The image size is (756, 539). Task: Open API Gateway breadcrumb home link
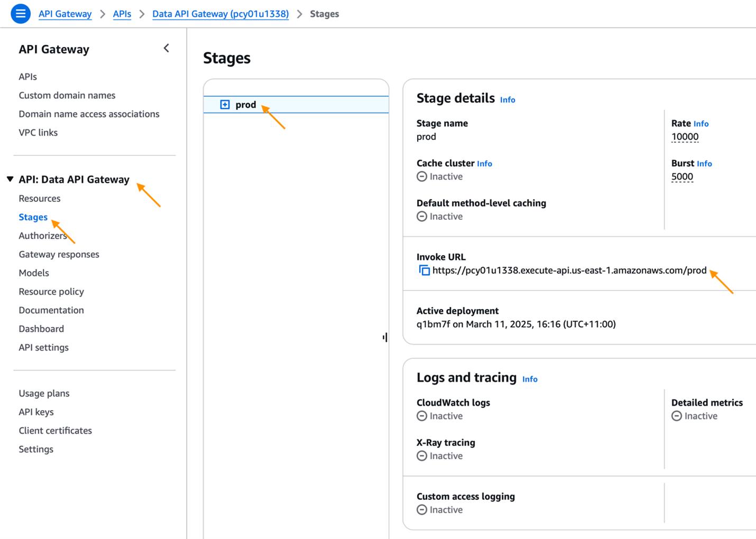click(65, 14)
